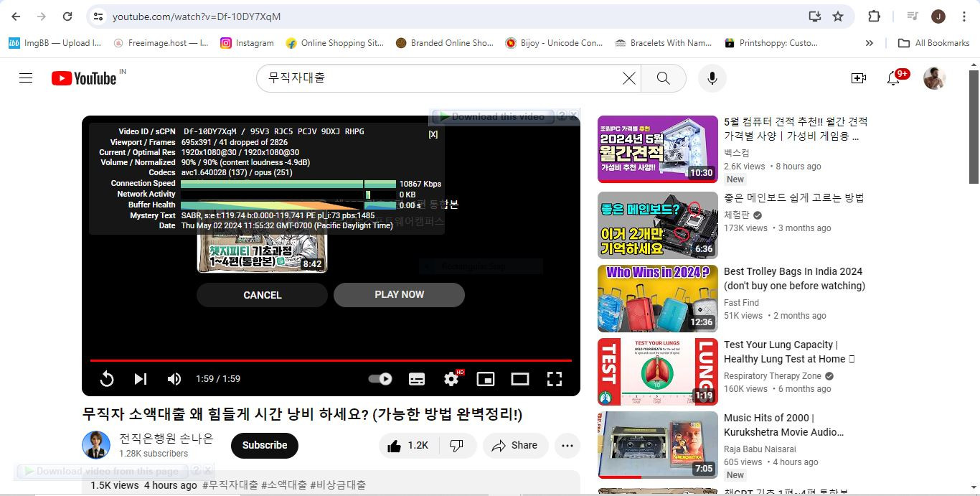Toggle theater mode
This screenshot has height=496, width=980.
[x=520, y=379]
